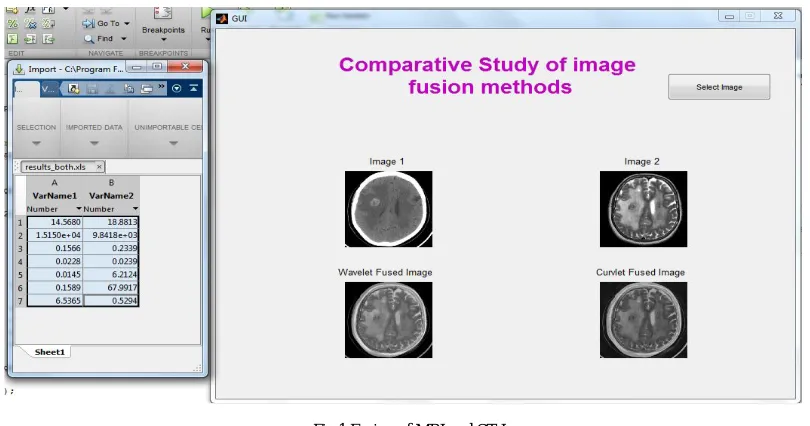Click the uncomment icon in Edit section
Viewport: 810px width, 426px height.
[x=30, y=24]
